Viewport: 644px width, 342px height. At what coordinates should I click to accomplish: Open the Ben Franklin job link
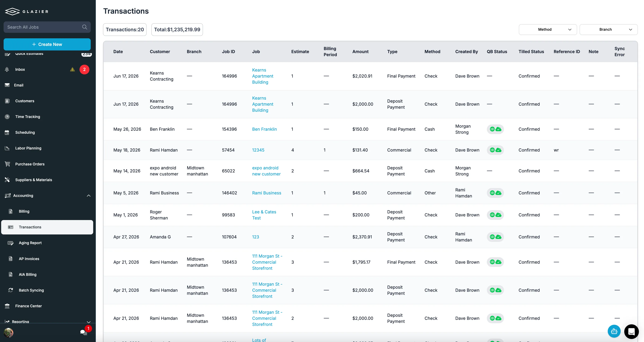(x=264, y=129)
